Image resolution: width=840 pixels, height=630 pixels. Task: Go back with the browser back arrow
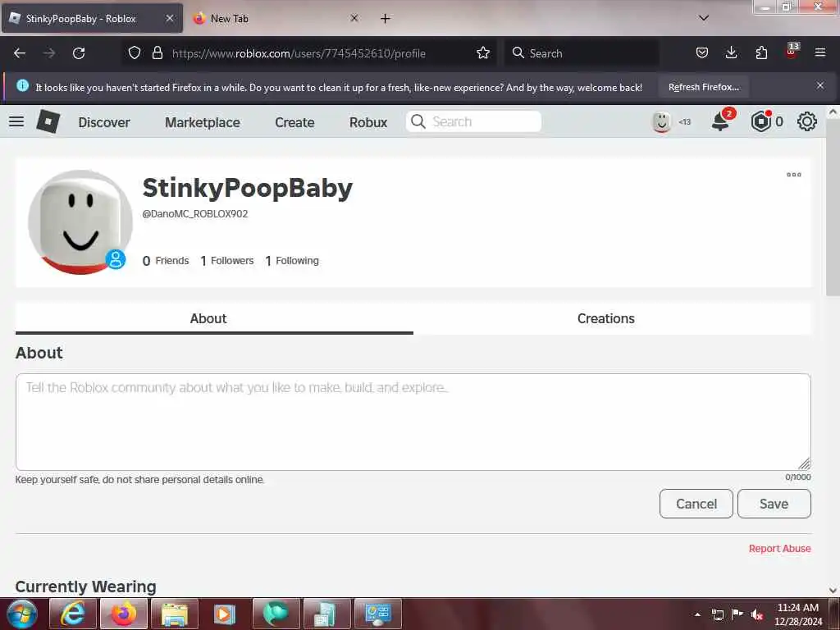click(20, 53)
